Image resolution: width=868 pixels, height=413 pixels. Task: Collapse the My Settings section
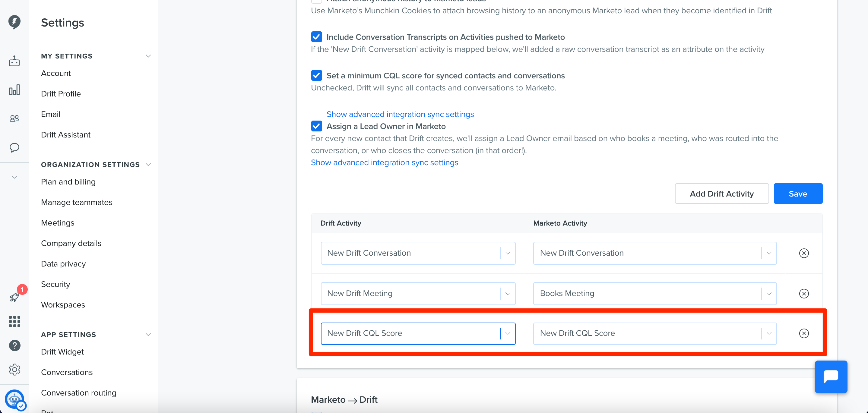tap(148, 56)
